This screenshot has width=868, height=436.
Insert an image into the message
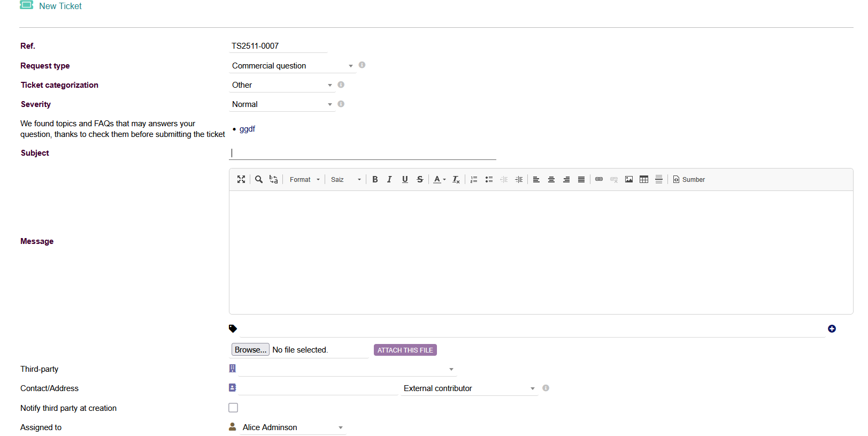point(629,180)
